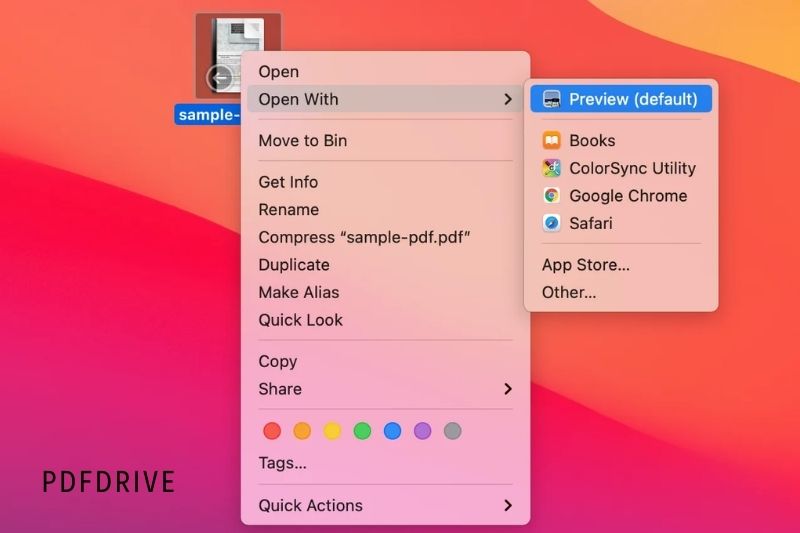
Task: Open the Share submenu entry
Action: (385, 388)
